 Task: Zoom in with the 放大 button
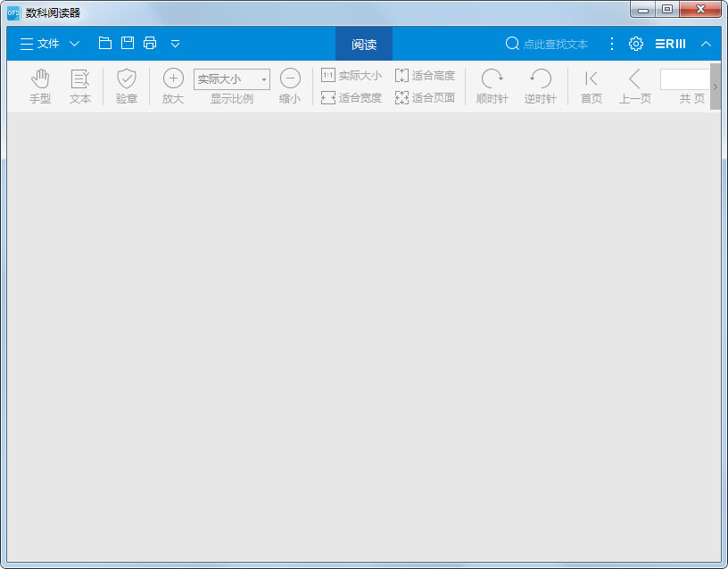click(x=173, y=87)
